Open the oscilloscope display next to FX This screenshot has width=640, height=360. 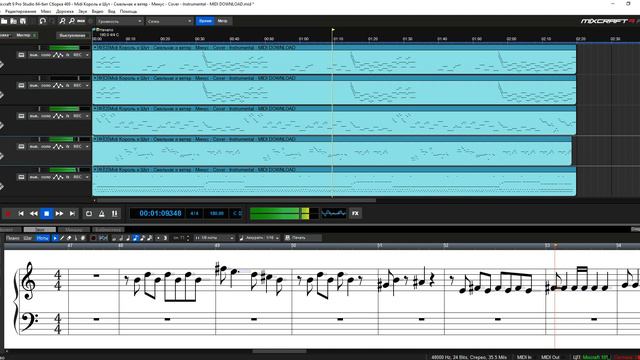click(x=333, y=213)
